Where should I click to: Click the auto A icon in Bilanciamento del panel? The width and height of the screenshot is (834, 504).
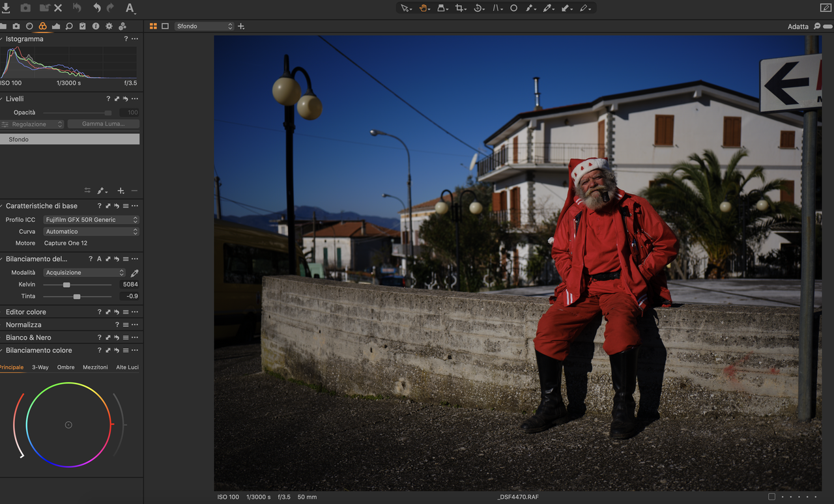(x=99, y=259)
